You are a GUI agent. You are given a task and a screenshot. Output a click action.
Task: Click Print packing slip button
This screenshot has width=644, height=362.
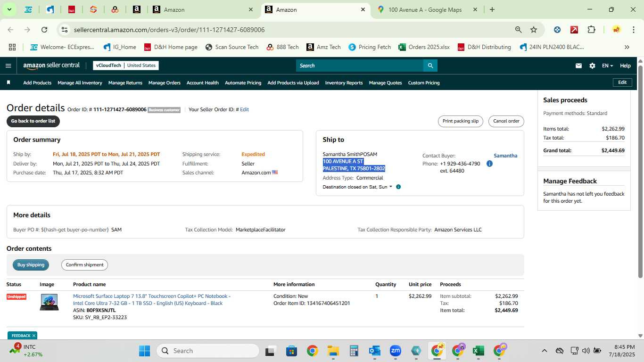(461, 121)
